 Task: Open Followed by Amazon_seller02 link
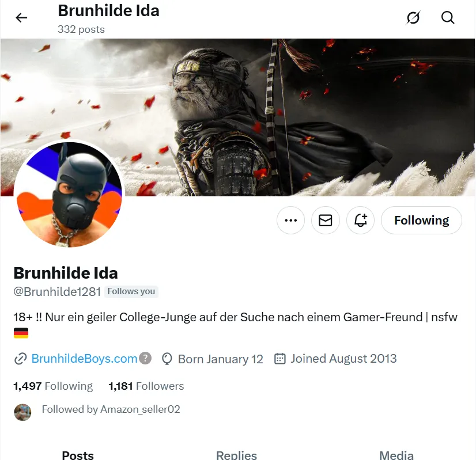111,409
